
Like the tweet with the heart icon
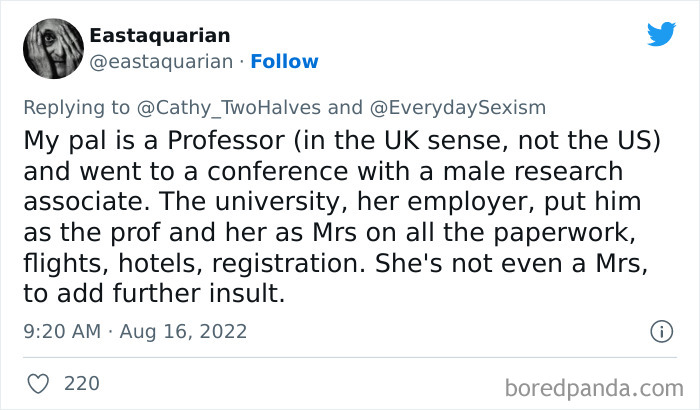(39, 383)
